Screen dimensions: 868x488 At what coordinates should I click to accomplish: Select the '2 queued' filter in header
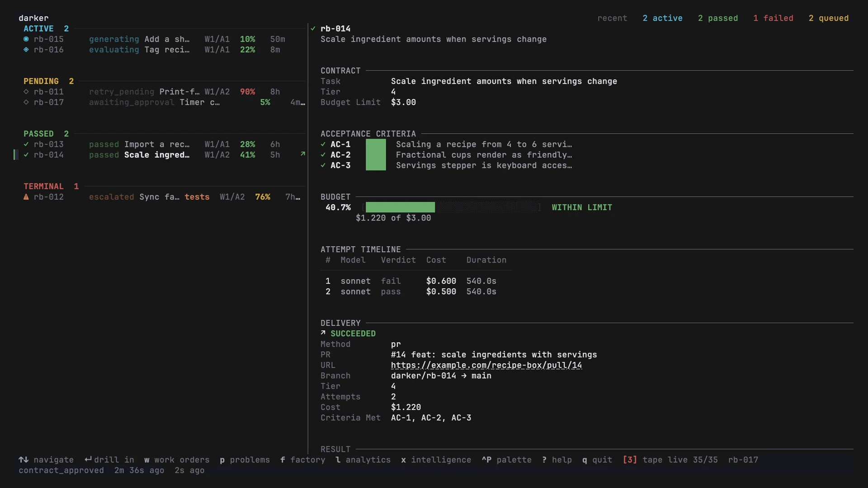click(x=829, y=18)
